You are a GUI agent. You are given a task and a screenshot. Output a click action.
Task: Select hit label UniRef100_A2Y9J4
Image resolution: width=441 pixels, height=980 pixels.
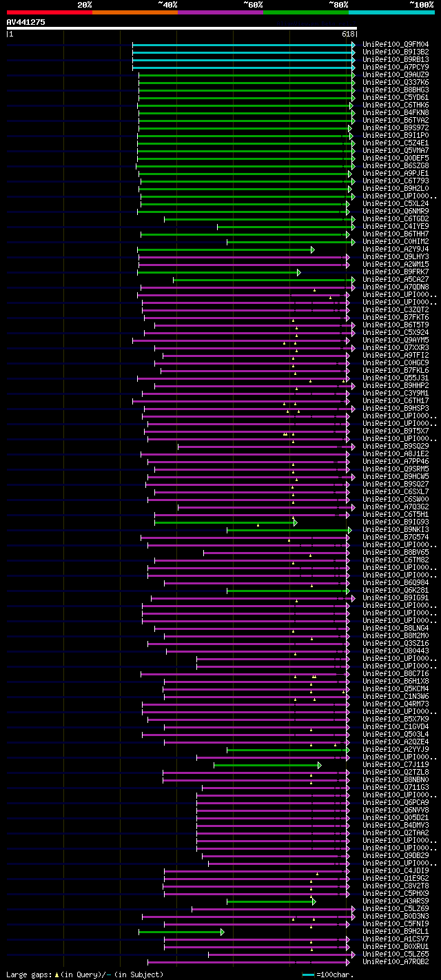click(x=396, y=249)
